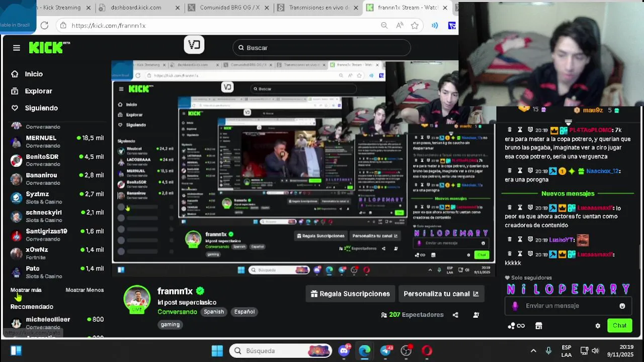This screenshot has height=362, width=644.
Task: Click the ban shield icon on LushoYT message
Action: 530,240
